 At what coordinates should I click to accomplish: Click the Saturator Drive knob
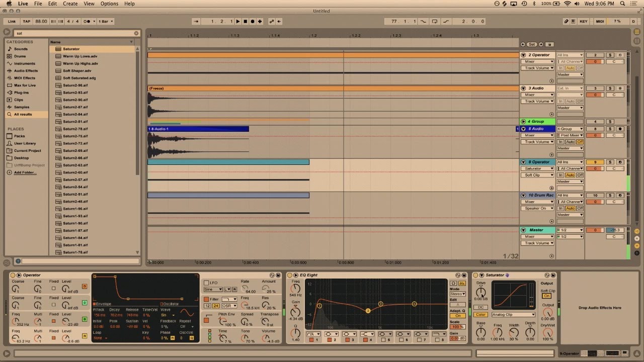[x=481, y=292]
